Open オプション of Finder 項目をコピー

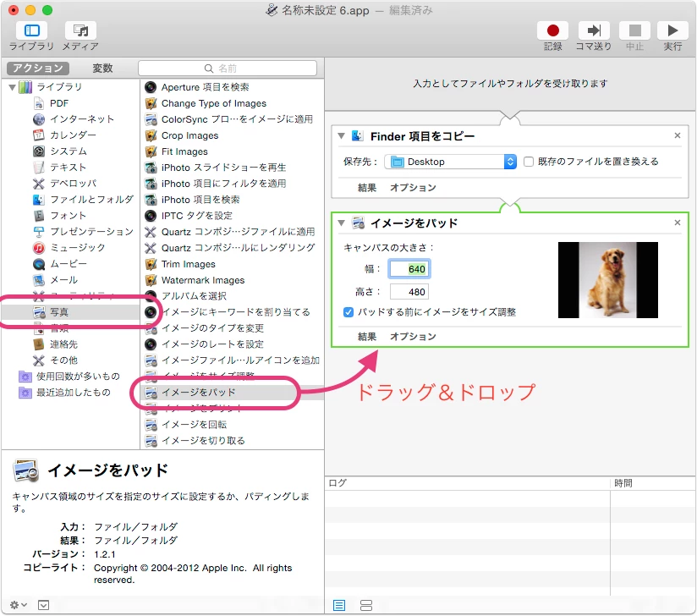tap(413, 188)
